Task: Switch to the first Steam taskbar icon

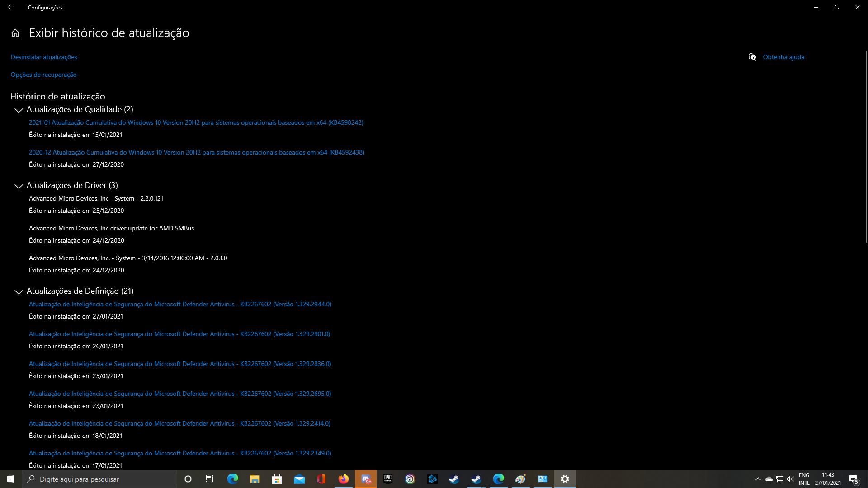Action: [454, 479]
